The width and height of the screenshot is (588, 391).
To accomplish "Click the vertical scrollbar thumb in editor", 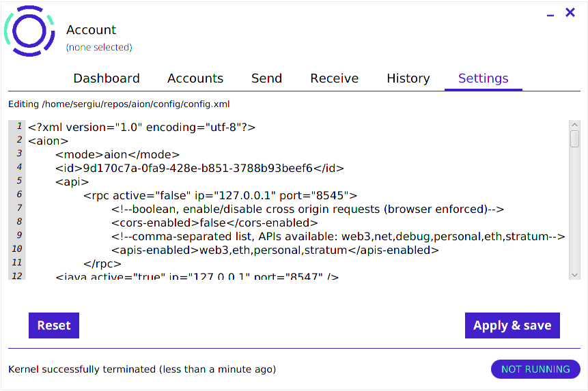I will [x=574, y=139].
